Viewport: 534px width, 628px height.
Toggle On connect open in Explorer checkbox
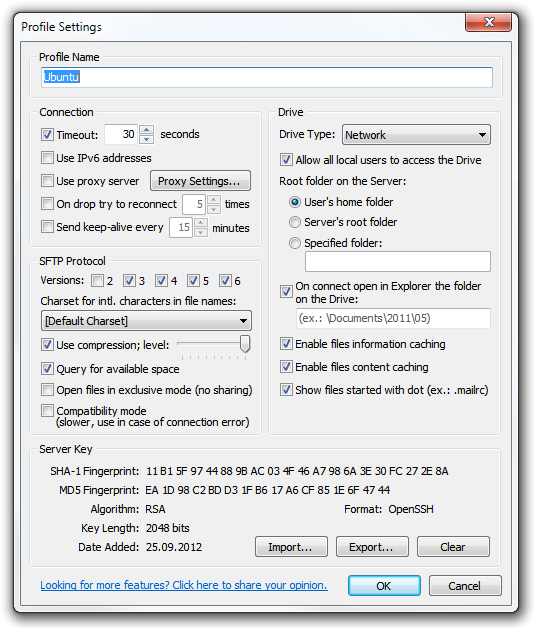286,292
